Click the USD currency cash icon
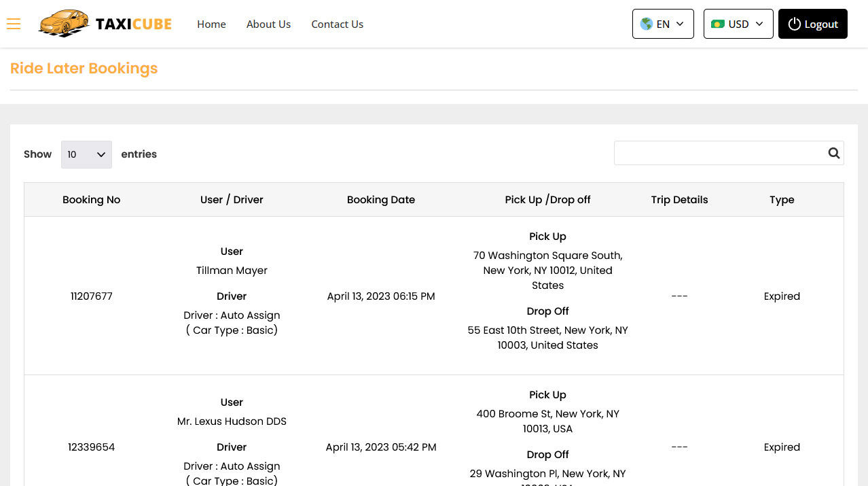Image resolution: width=868 pixels, height=486 pixels. (717, 24)
